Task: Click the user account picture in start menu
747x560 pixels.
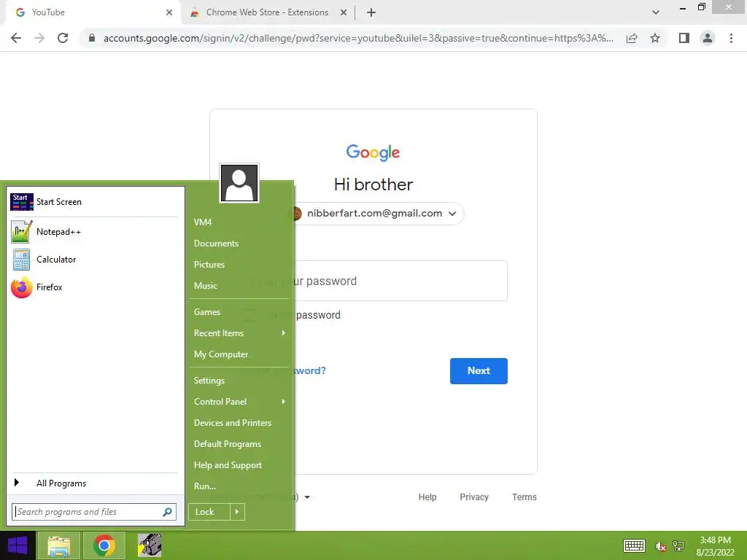Action: pos(239,183)
